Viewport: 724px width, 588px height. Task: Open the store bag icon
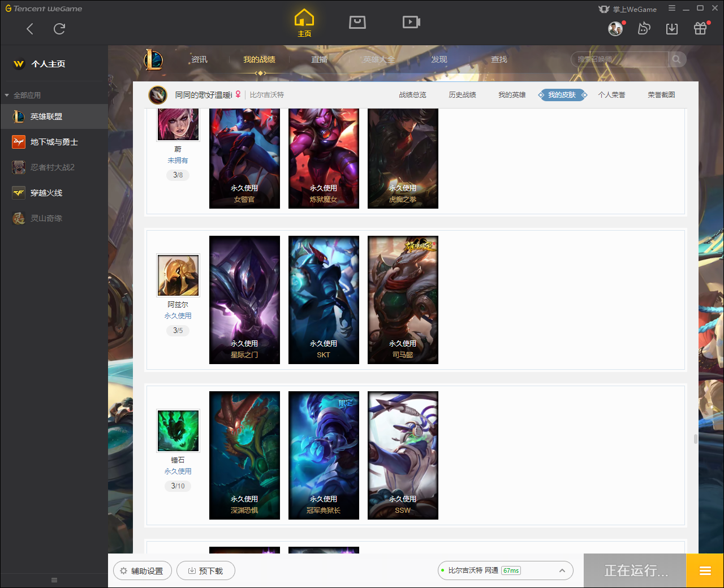point(357,22)
